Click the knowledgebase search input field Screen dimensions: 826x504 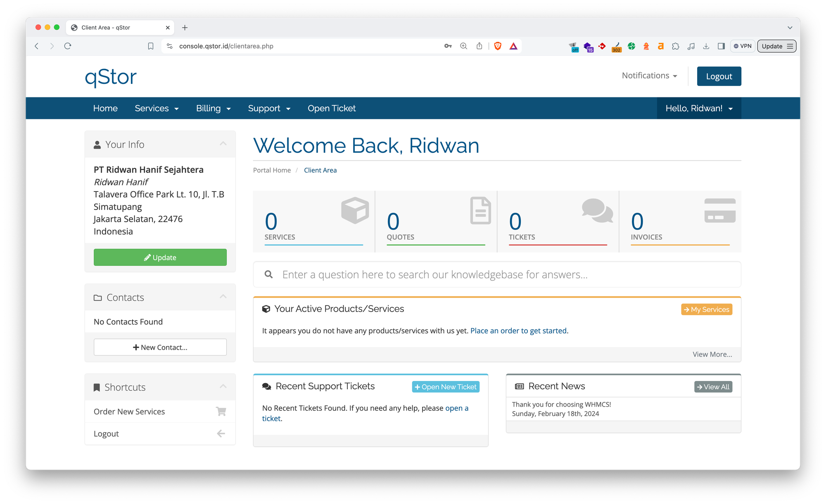(x=497, y=274)
